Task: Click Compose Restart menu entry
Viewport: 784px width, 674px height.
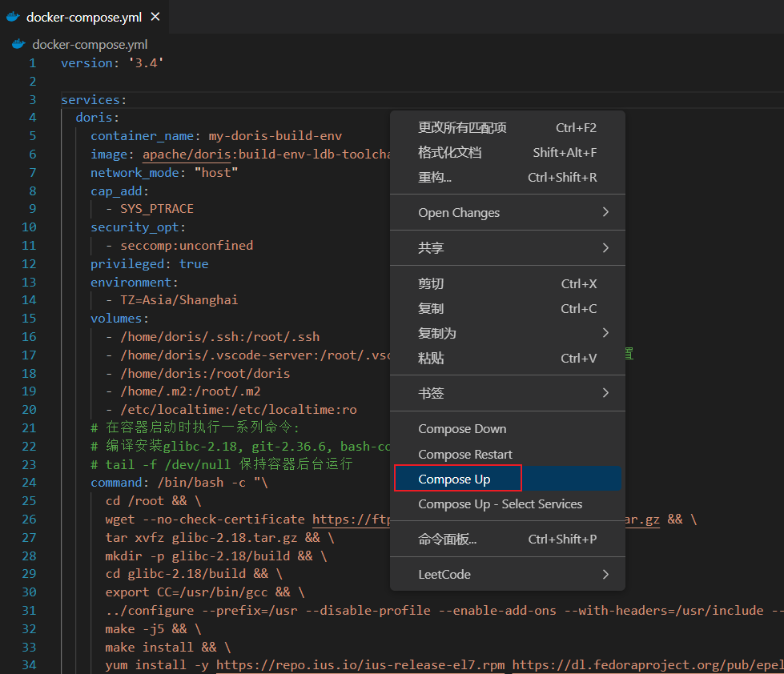Action: (x=464, y=455)
